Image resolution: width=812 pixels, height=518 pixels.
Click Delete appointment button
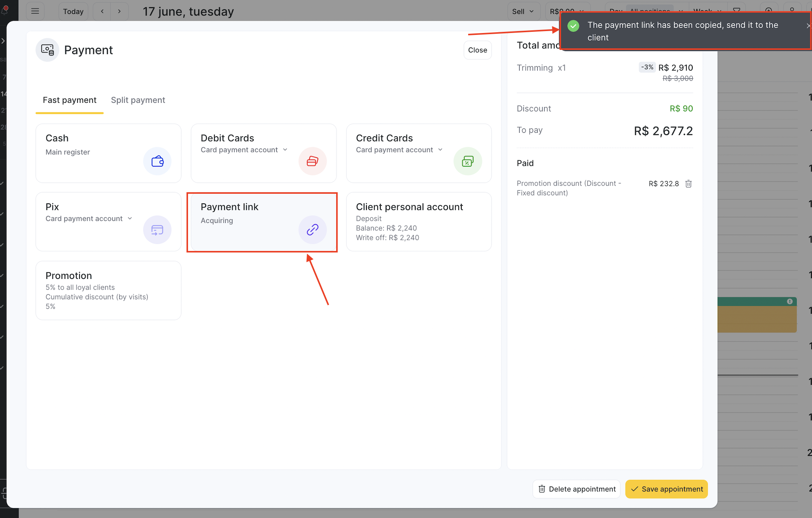point(576,489)
